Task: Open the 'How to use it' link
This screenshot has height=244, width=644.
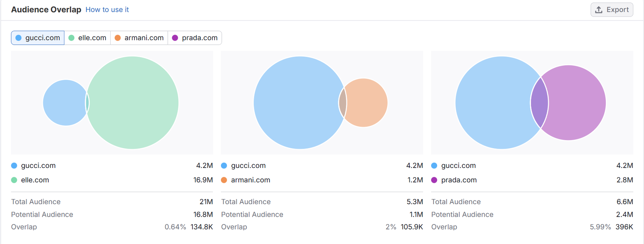Action: (107, 10)
